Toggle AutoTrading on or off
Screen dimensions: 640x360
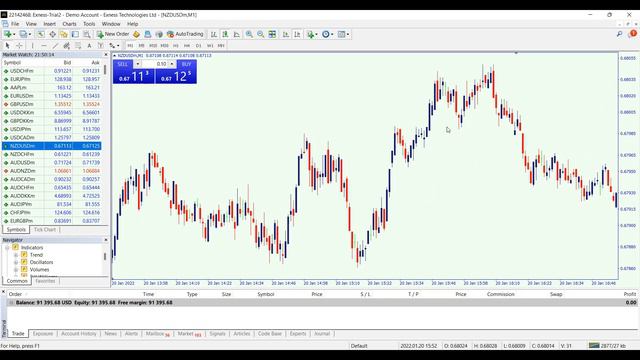coord(185,34)
